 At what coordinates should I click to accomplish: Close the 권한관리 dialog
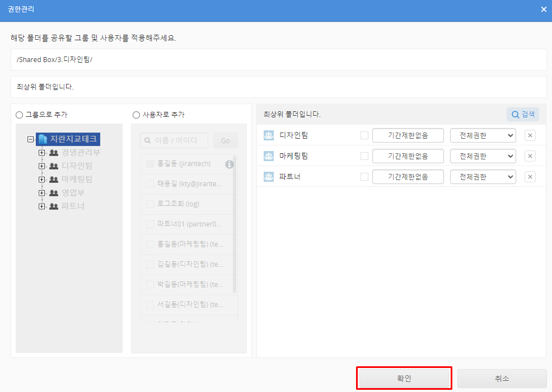coord(544,10)
